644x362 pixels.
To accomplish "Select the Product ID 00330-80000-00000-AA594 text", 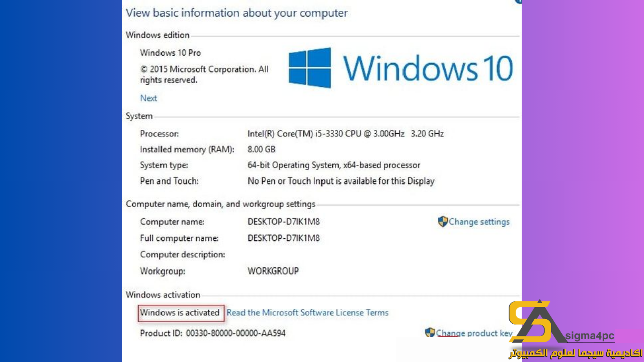I will click(x=213, y=333).
